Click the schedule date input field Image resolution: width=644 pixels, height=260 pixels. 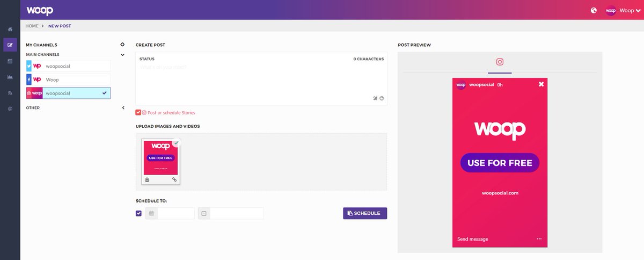[x=176, y=213]
